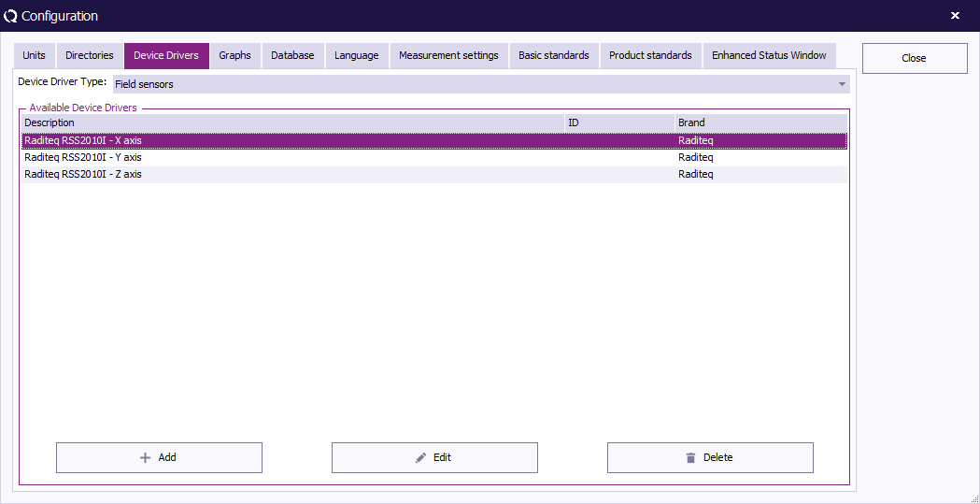
Task: Click the trash can icon on Delete
Action: coord(690,458)
